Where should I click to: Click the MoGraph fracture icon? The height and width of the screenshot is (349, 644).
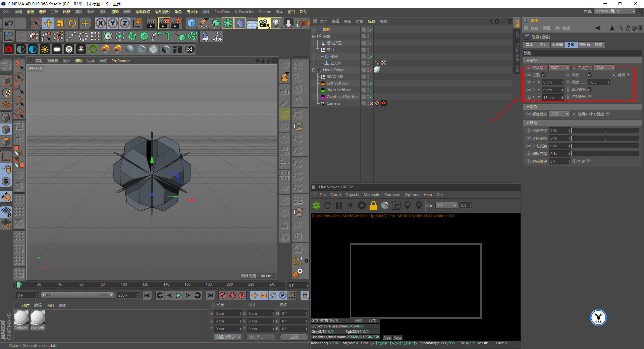click(x=132, y=36)
